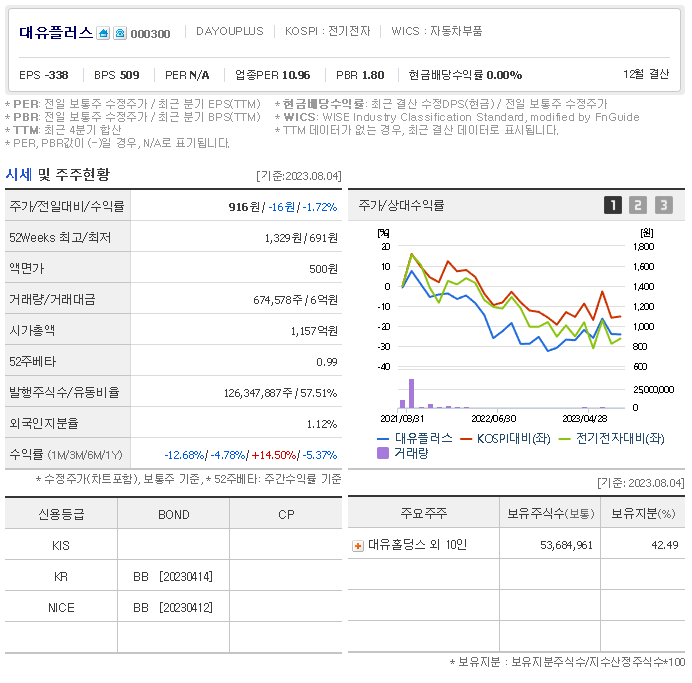This screenshot has height=683, width=692.
Task: Click the 시가총액 1,157억원 value
Action: [x=314, y=331]
